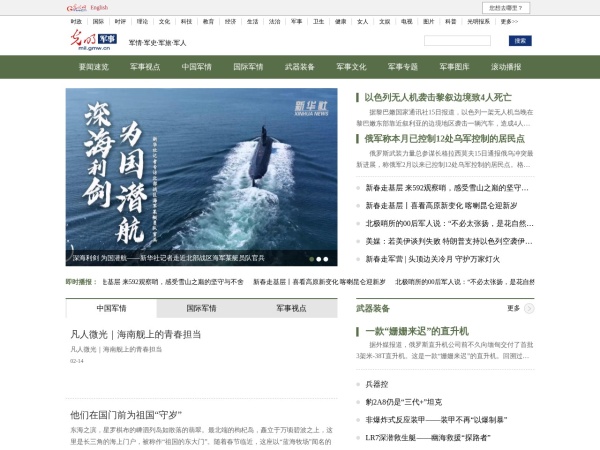Open the 武器装备 main navigation item
The image size is (600, 450).
[299, 67]
